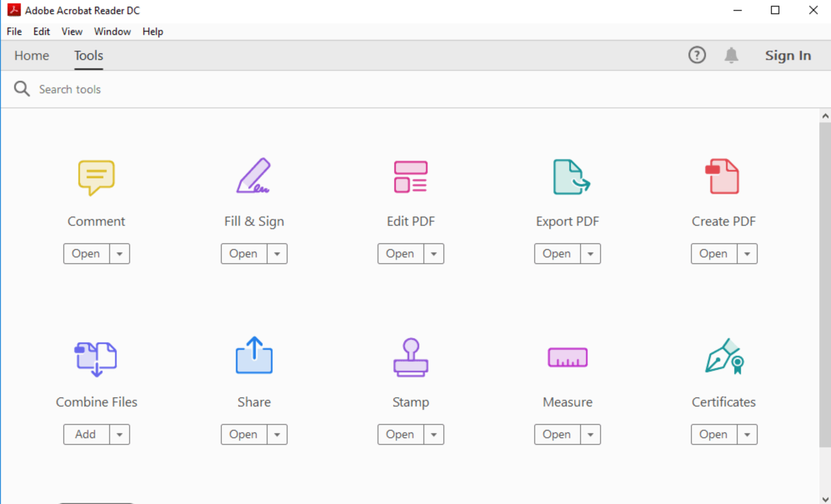Image resolution: width=831 pixels, height=504 pixels.
Task: Click the Stamp label text
Action: click(410, 402)
